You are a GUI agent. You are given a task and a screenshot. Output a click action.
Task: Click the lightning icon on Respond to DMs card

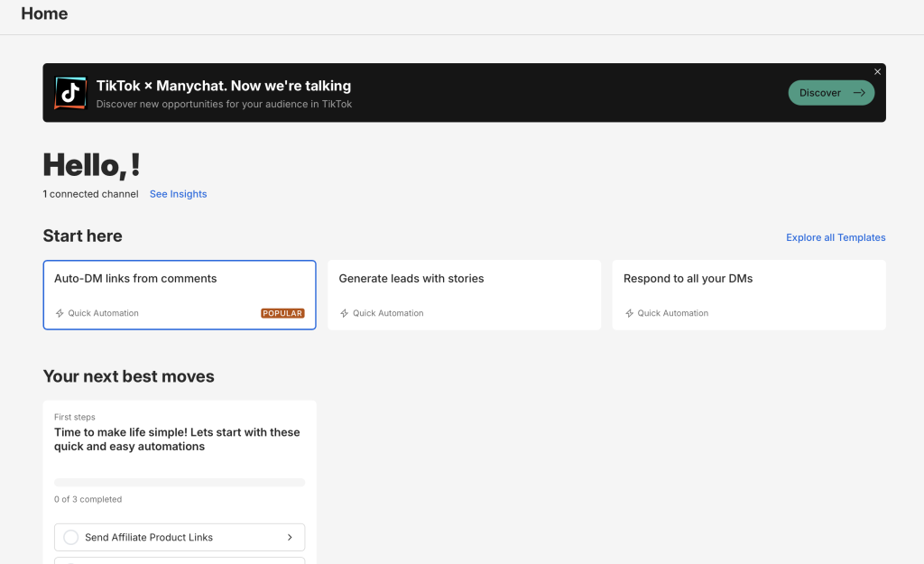point(629,313)
